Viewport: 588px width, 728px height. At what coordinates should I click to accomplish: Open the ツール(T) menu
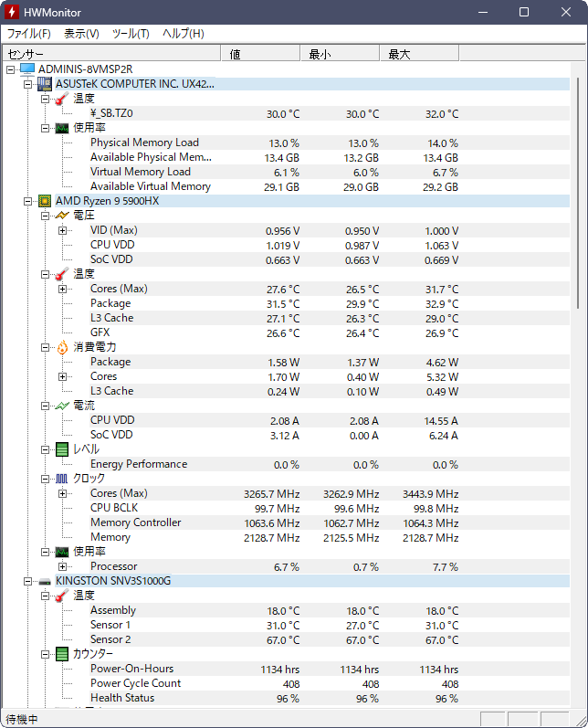tap(131, 34)
